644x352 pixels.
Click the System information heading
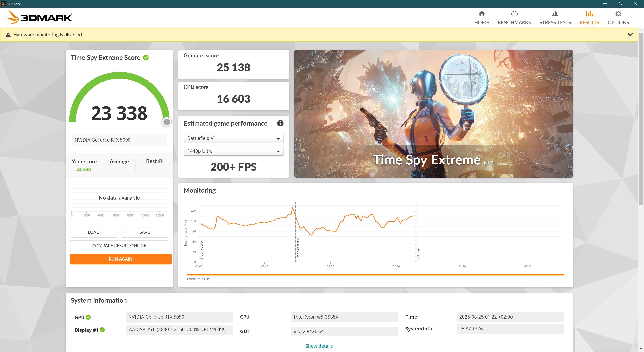99,300
